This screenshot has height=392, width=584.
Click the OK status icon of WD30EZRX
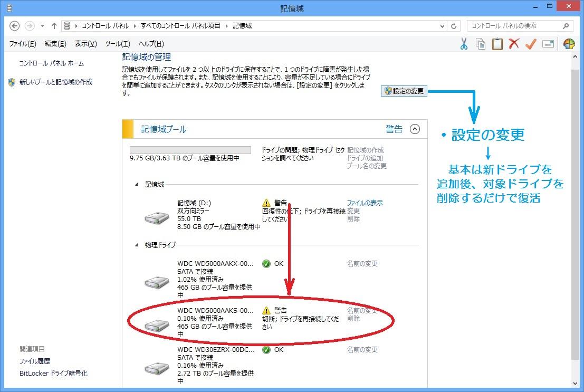pos(266,350)
